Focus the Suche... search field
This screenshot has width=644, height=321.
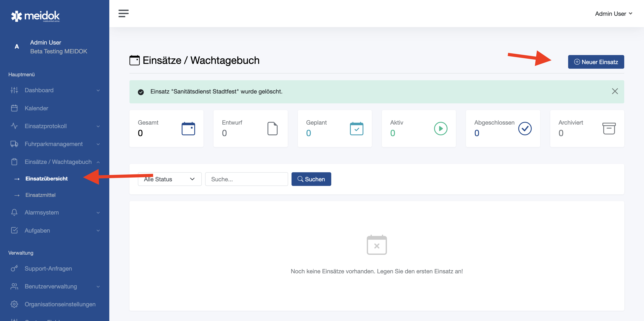[x=246, y=179]
